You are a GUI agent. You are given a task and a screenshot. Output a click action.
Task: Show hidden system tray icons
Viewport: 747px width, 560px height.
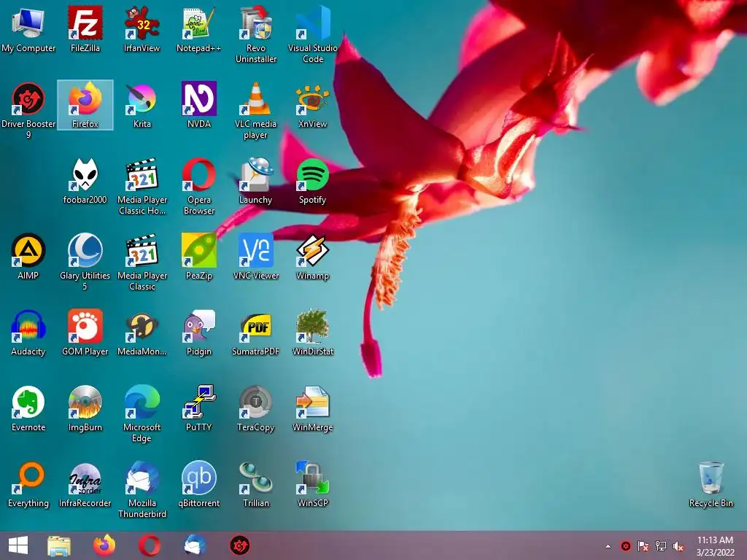(608, 546)
